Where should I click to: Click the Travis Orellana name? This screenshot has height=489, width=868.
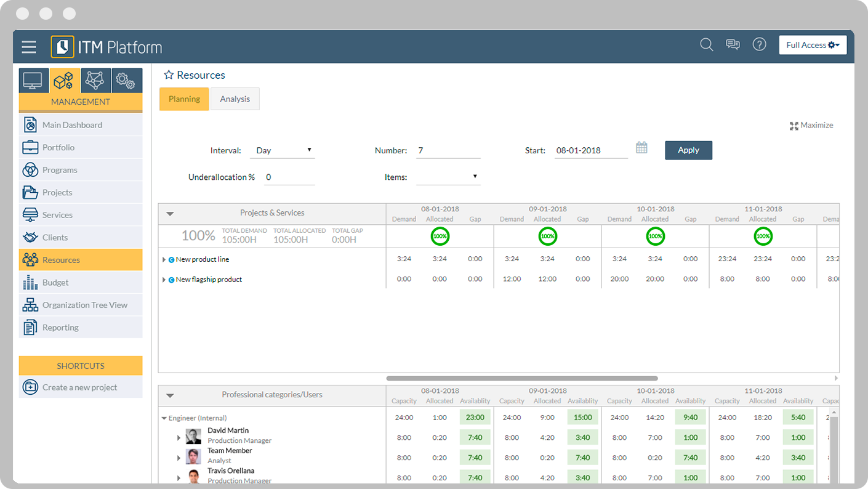(231, 471)
